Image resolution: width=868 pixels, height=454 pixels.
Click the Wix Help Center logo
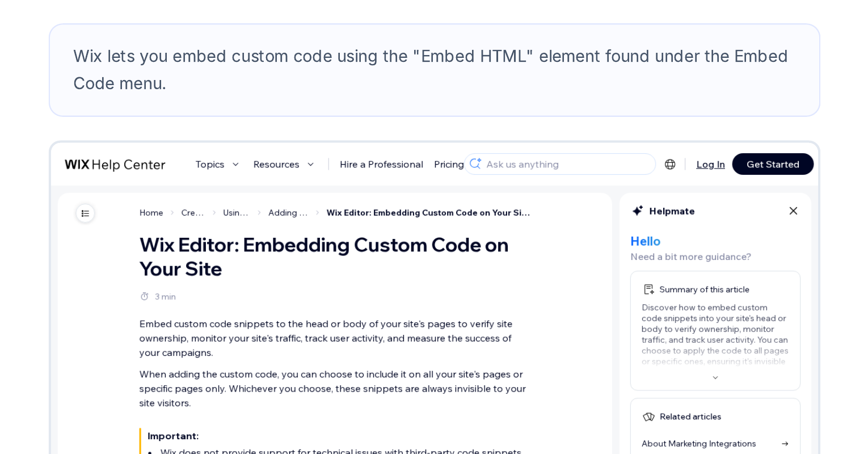[x=115, y=164]
